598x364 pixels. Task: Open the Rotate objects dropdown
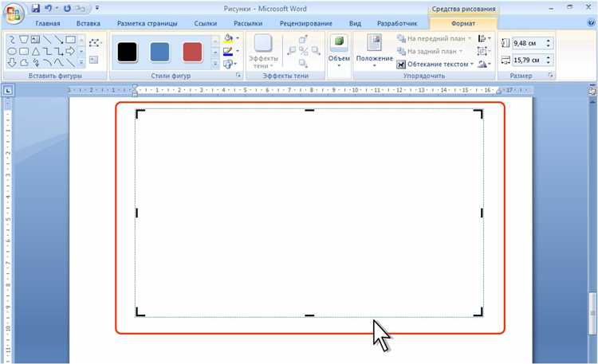tap(484, 64)
